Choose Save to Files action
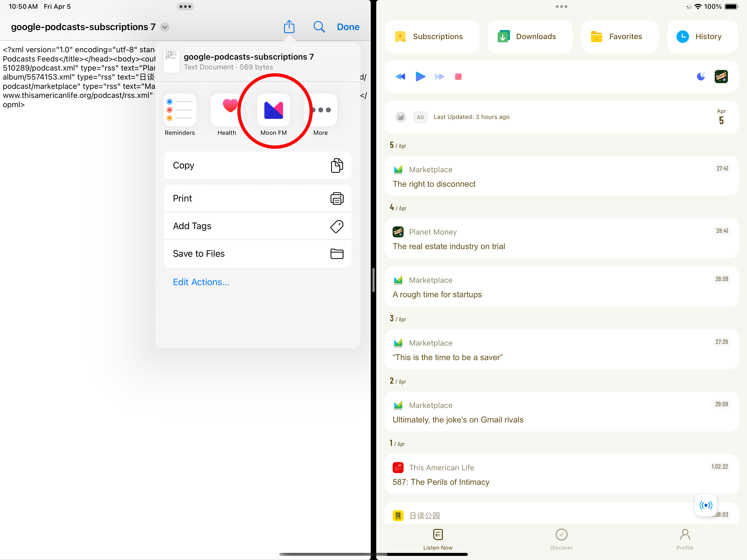 click(x=258, y=254)
